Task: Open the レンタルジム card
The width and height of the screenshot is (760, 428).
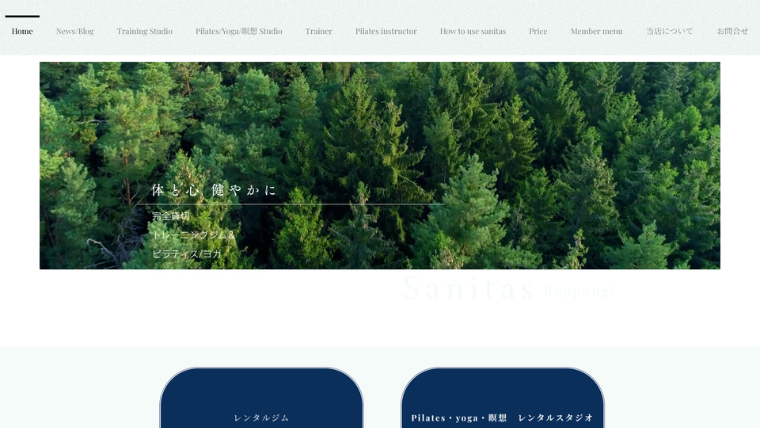Action: (261, 405)
